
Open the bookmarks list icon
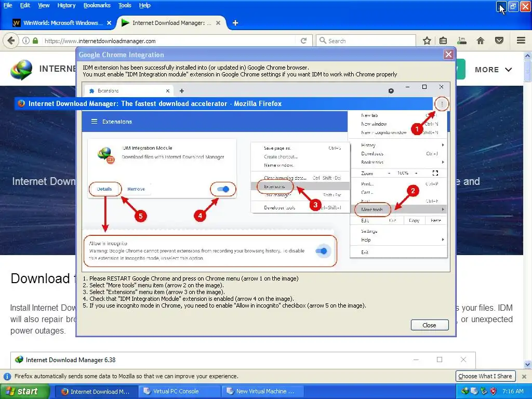coord(443,41)
